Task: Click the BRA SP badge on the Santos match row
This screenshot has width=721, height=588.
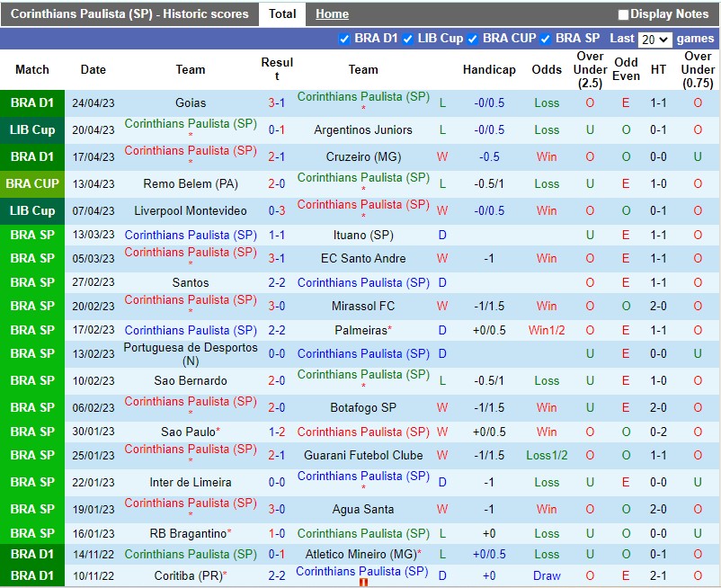Action: point(32,282)
